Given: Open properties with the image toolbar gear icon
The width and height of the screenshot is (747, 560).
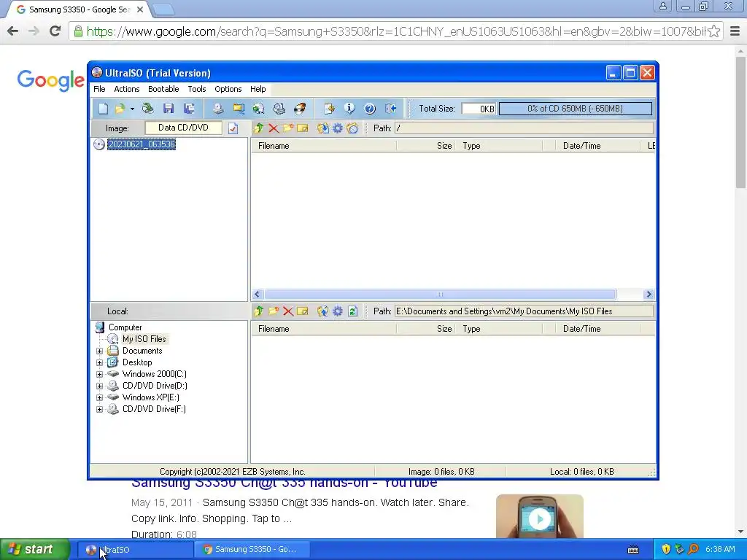Looking at the screenshot, I should (x=337, y=128).
